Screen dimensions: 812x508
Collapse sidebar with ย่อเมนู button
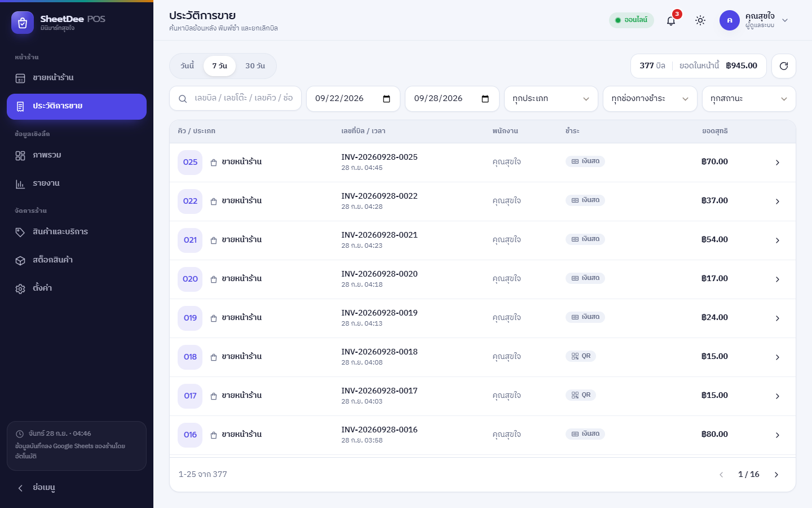[77, 488]
